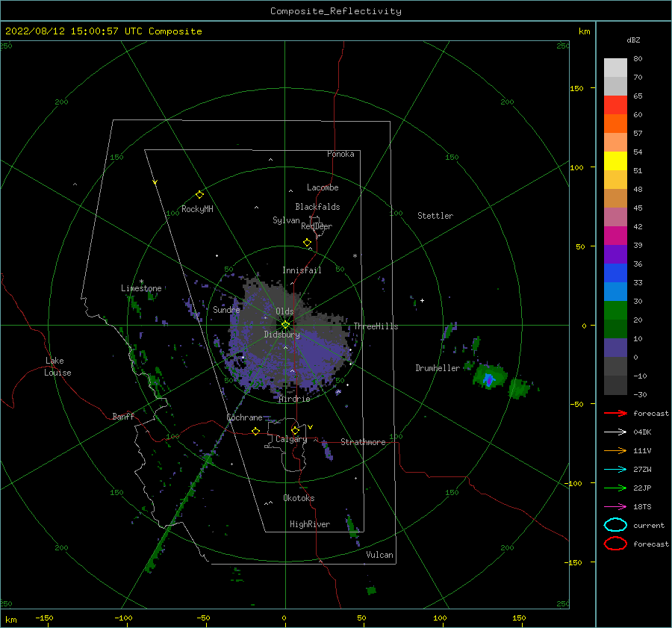Click the Airdrie label
Image resolution: width=672 pixels, height=628 pixels.
click(x=294, y=399)
